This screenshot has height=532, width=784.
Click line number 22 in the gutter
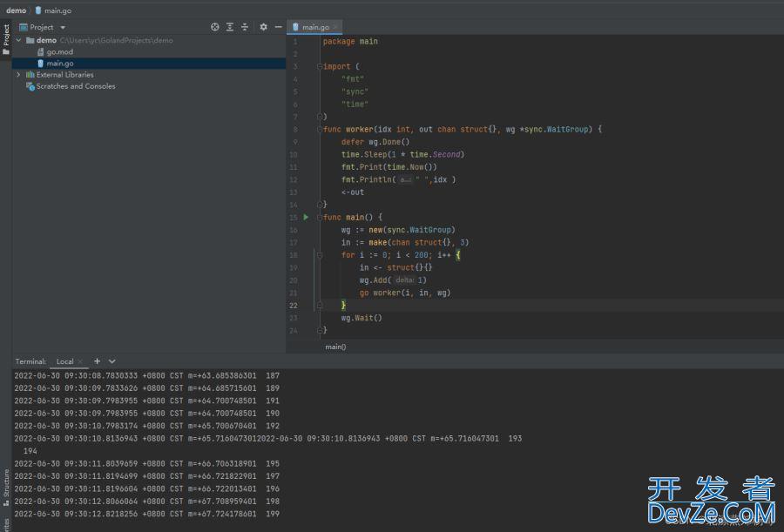293,306
